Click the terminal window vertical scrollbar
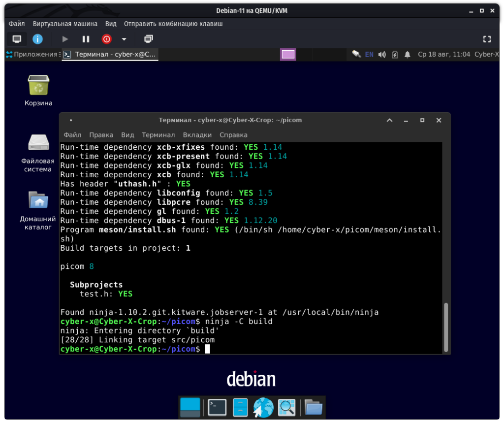 [446, 326]
